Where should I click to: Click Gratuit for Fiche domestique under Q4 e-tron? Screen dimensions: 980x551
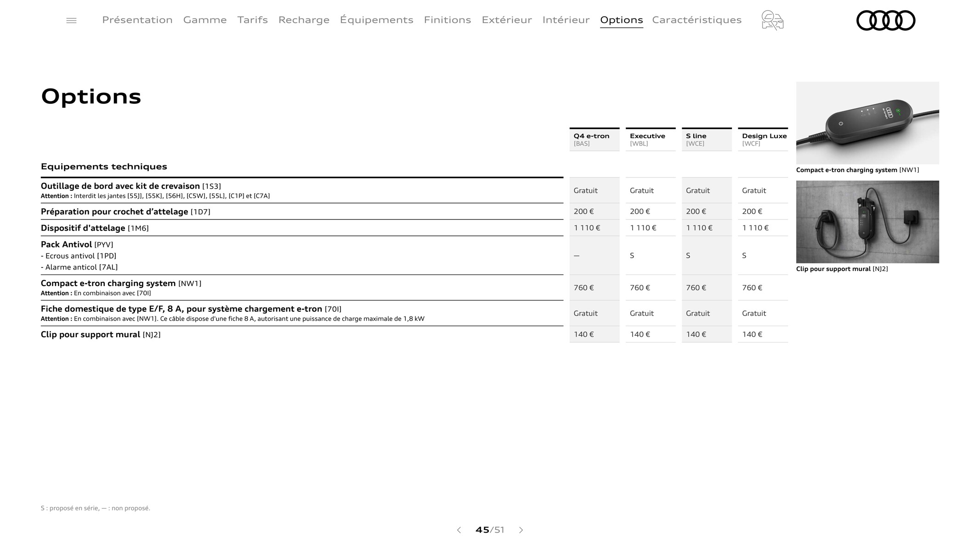pyautogui.click(x=585, y=314)
